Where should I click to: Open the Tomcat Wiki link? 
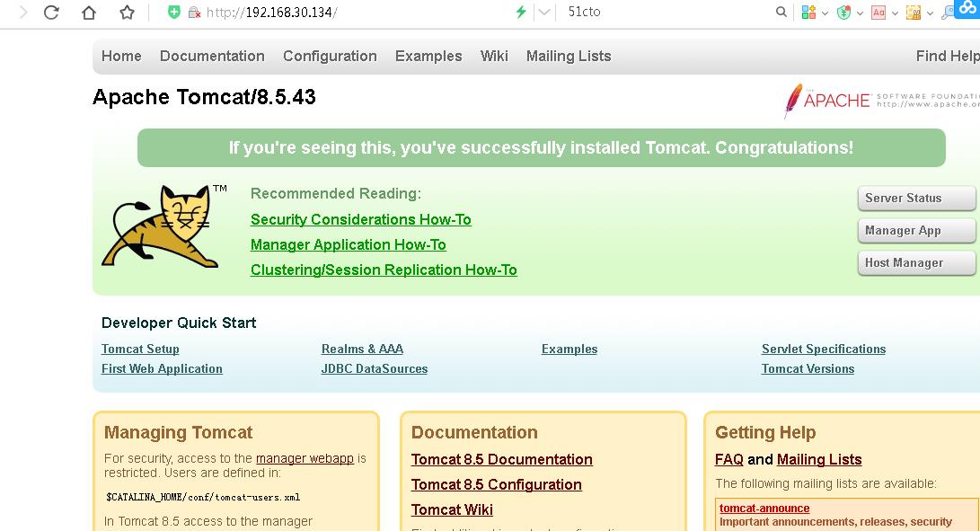pyautogui.click(x=452, y=509)
